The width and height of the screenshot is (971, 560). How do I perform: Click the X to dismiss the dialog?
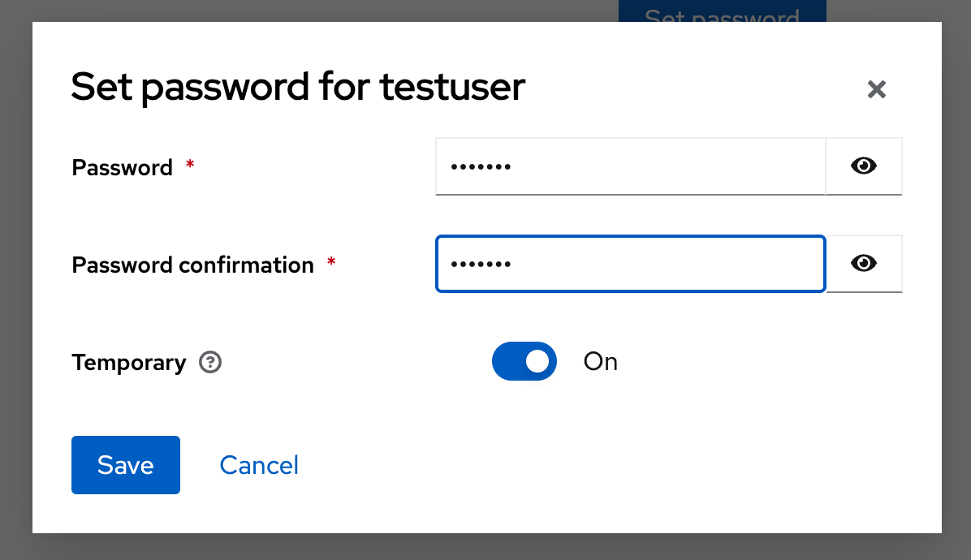point(876,89)
